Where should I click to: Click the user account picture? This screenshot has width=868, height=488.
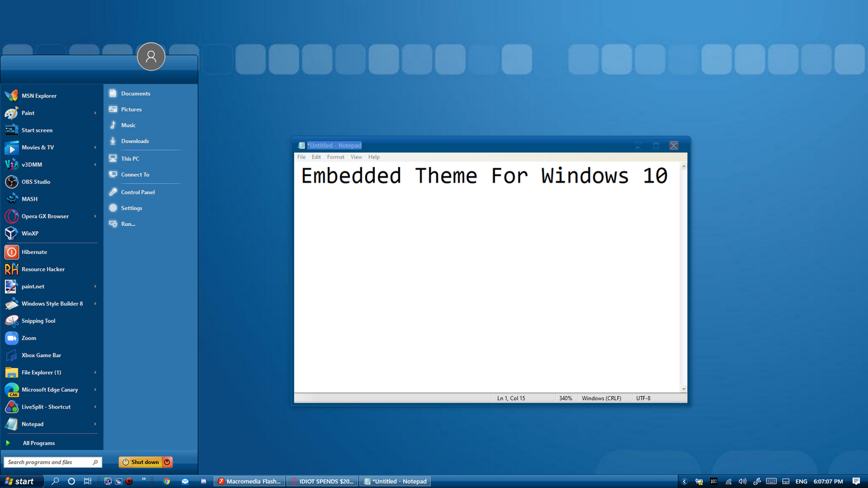tap(151, 56)
